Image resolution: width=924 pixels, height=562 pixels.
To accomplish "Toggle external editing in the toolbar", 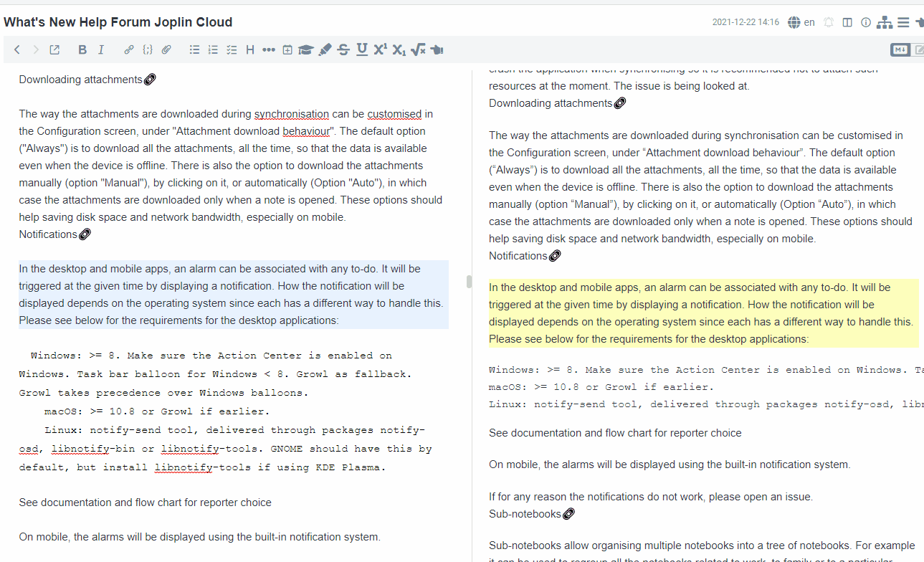I will pyautogui.click(x=54, y=49).
